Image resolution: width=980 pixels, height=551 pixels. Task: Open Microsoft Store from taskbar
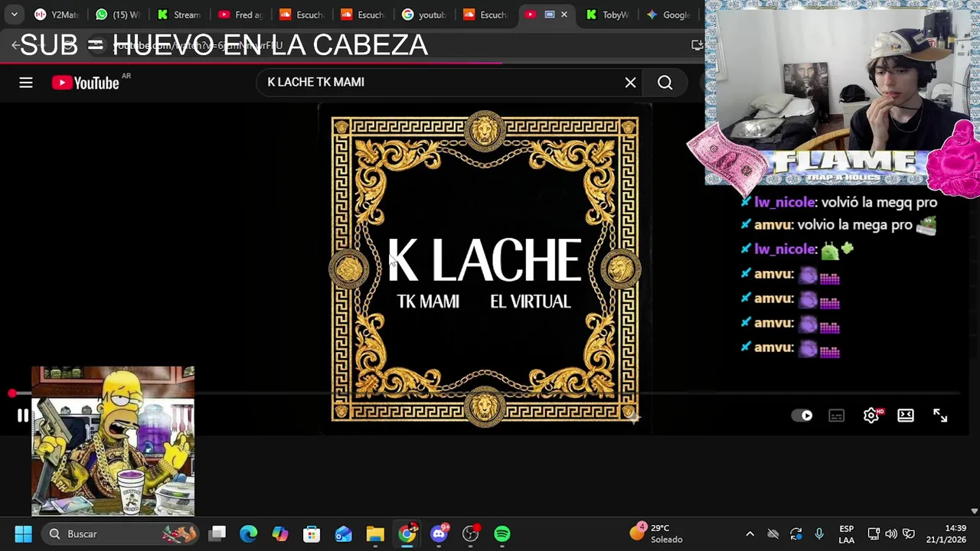point(312,533)
